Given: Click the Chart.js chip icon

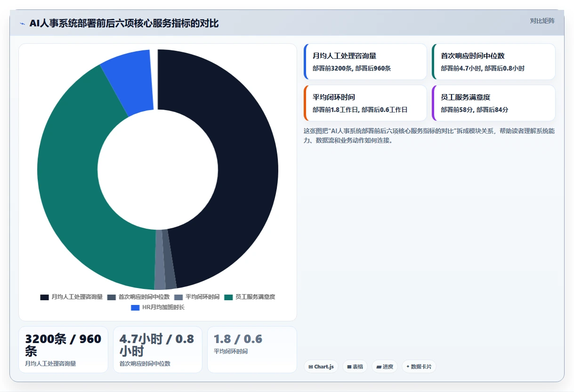Looking at the screenshot, I should (311, 367).
